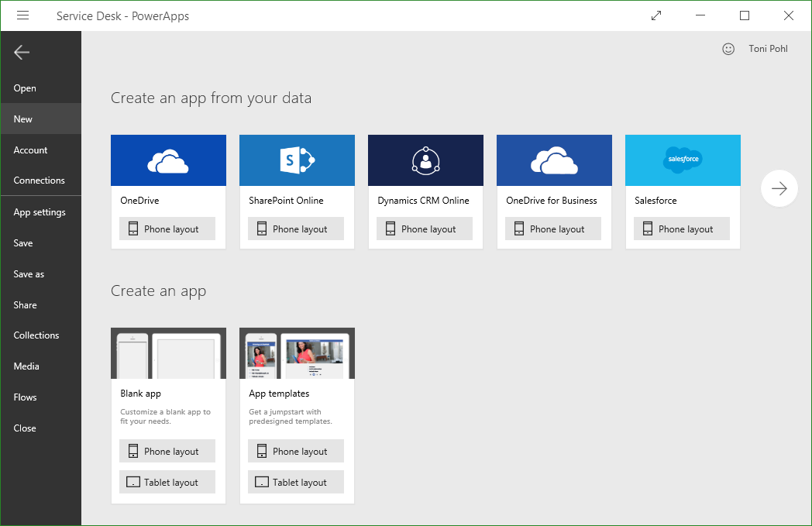
Task: Create Blank app with Tablet layout
Action: [x=167, y=482]
